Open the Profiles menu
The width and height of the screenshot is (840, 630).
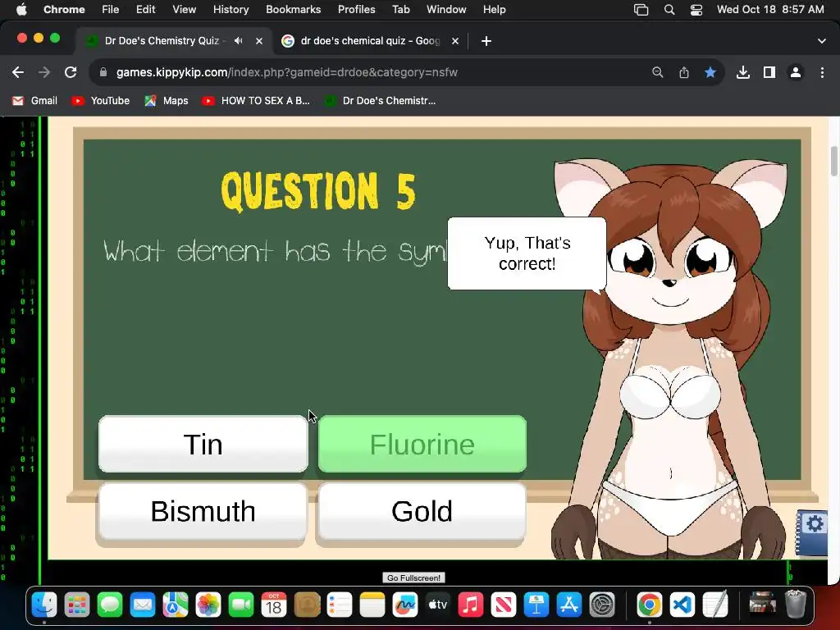pos(356,10)
